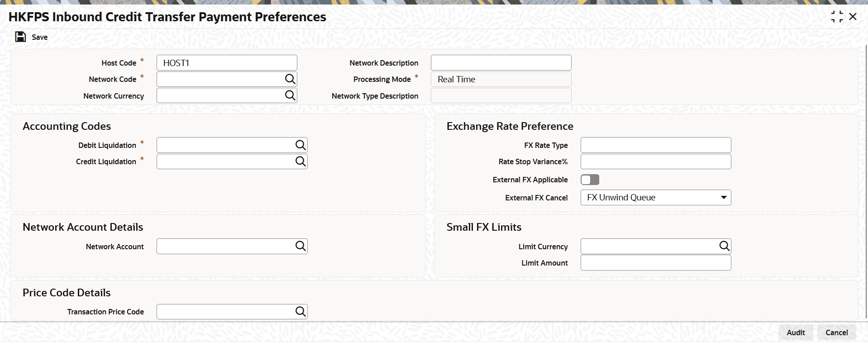Click the Save floppy disk icon

tap(20, 37)
